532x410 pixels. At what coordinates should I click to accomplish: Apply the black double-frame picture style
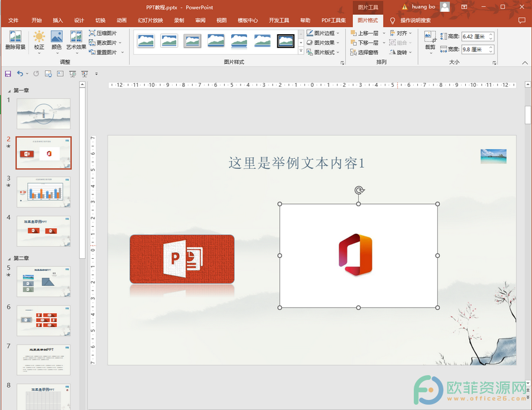[286, 41]
